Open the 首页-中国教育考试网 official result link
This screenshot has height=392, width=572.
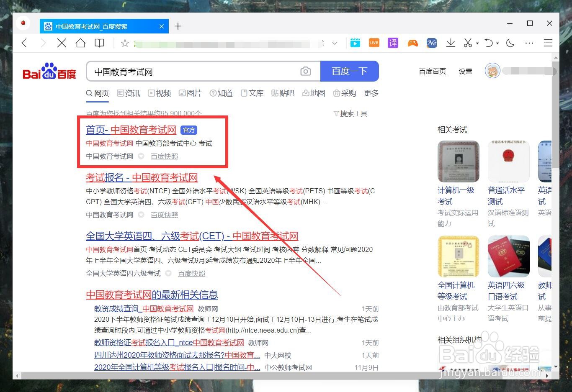pyautogui.click(x=131, y=130)
